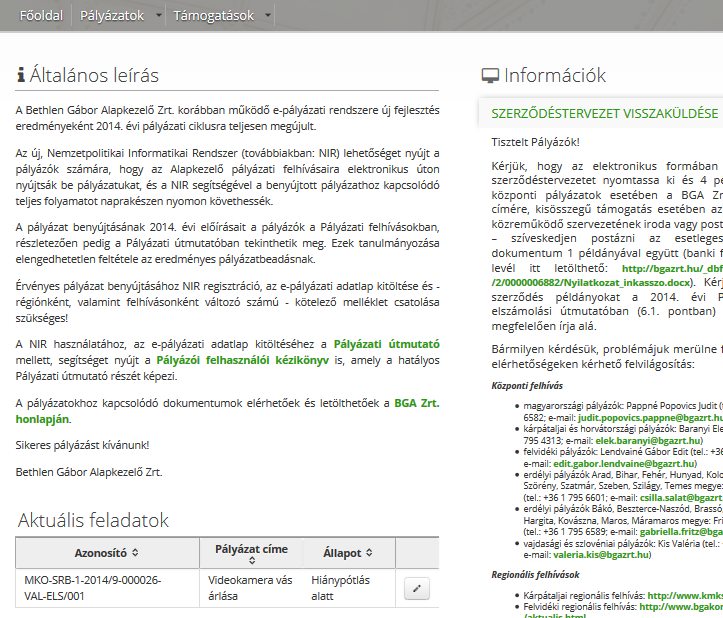Sort by Állapot column
The width and height of the screenshot is (723, 618).
click(x=348, y=553)
